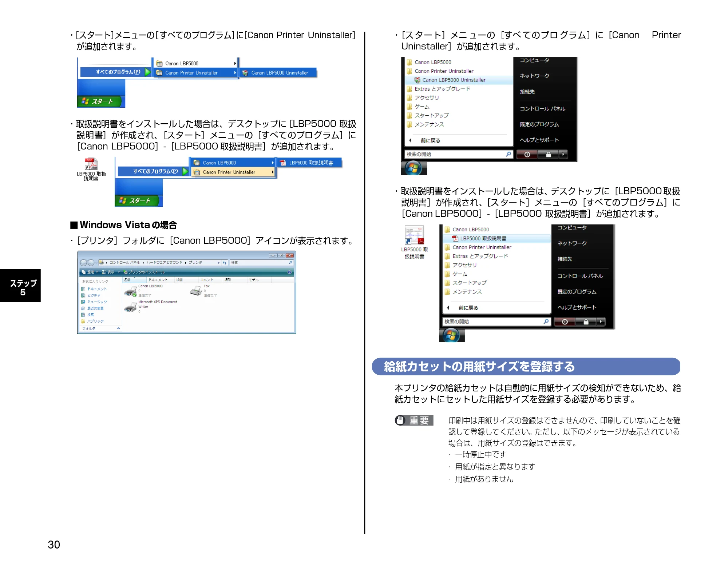
Task: Sort by the 名前 column header
Action: click(x=134, y=280)
